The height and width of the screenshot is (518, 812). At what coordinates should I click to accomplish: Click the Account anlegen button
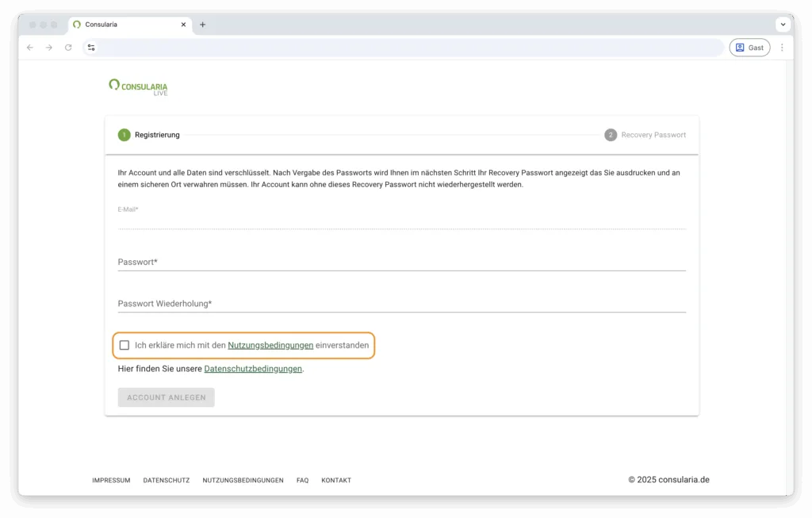[166, 397]
